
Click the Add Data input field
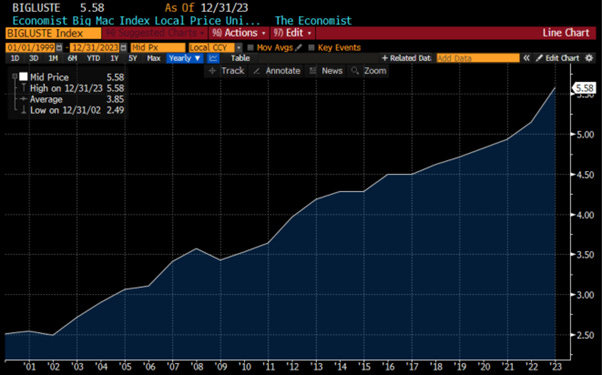pos(478,58)
